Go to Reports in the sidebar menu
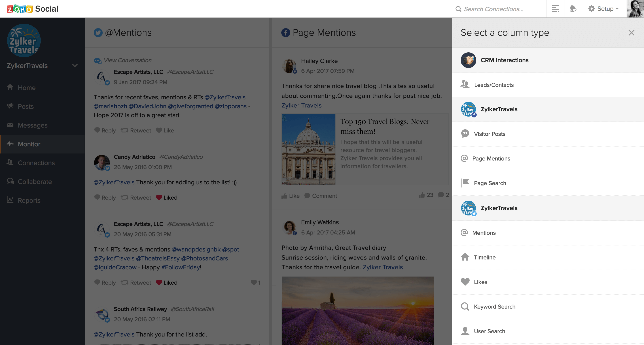This screenshot has height=345, width=644. pos(29,200)
